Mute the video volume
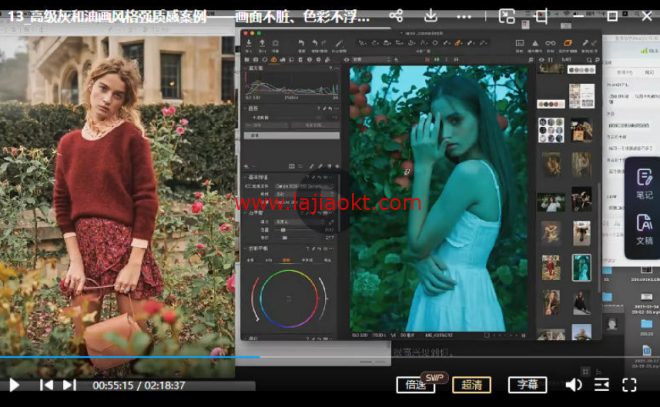Viewport: 660px width, 407px height. pyautogui.click(x=573, y=385)
